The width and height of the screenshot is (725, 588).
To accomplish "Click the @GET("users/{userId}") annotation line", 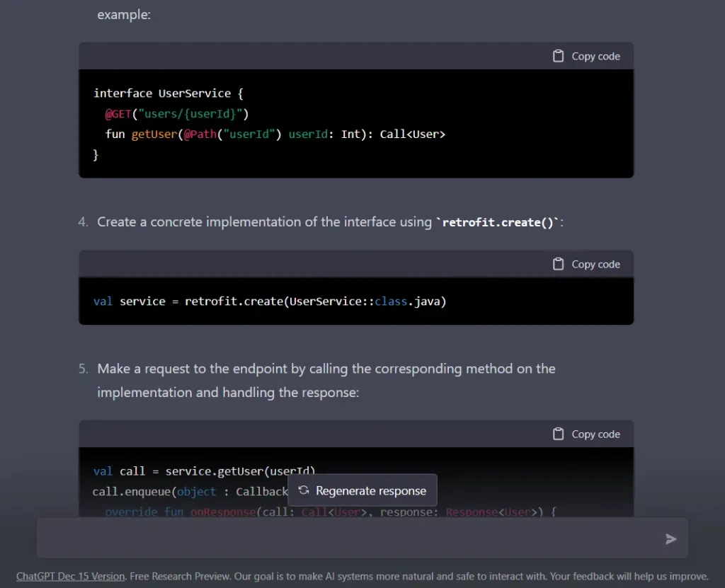I will click(176, 114).
